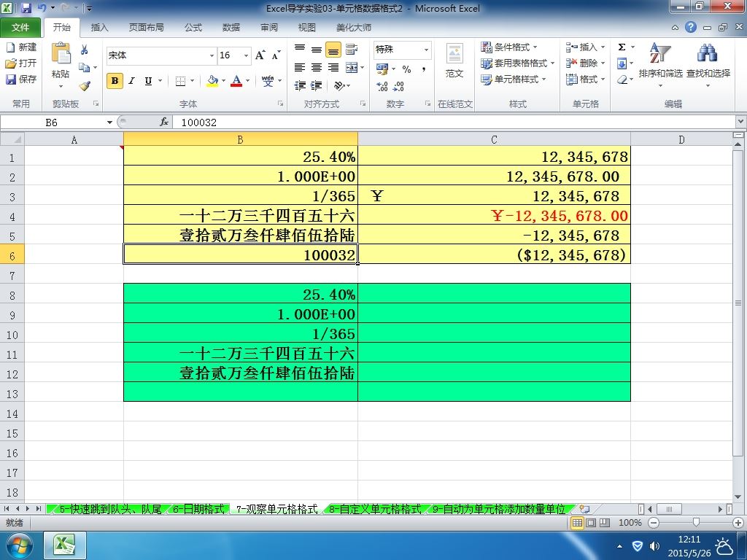
Task: Click the Percent Style icon
Action: click(406, 69)
